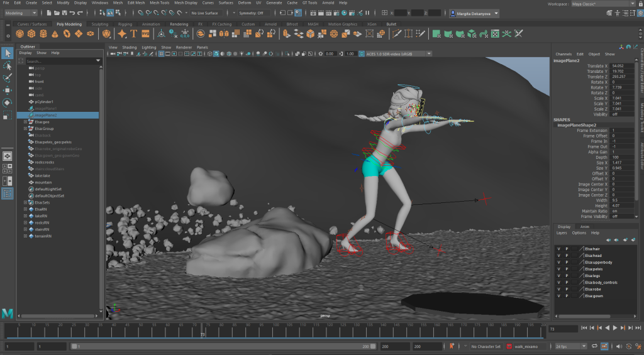Screen dimensions: 644x355
Task: Open the Deform menu
Action: 245,3
